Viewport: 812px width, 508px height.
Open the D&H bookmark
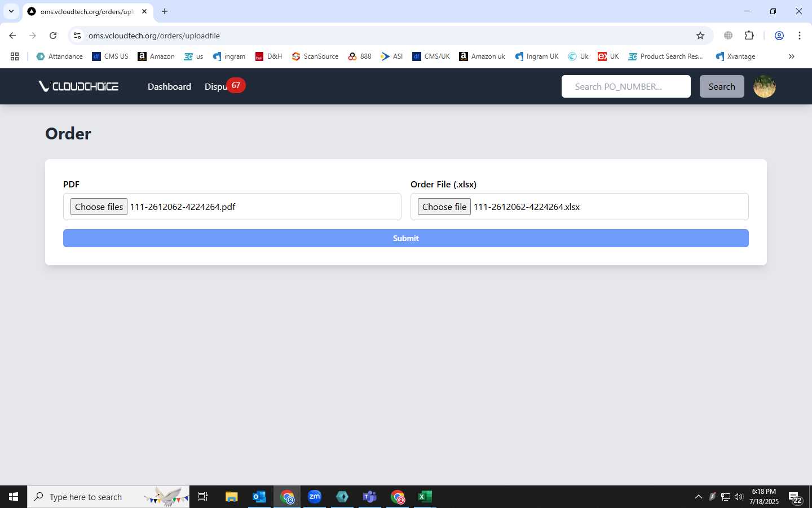point(268,56)
